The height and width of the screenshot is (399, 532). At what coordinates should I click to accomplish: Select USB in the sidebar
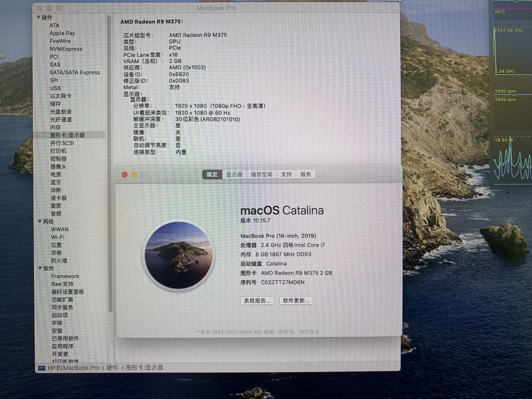(x=56, y=88)
